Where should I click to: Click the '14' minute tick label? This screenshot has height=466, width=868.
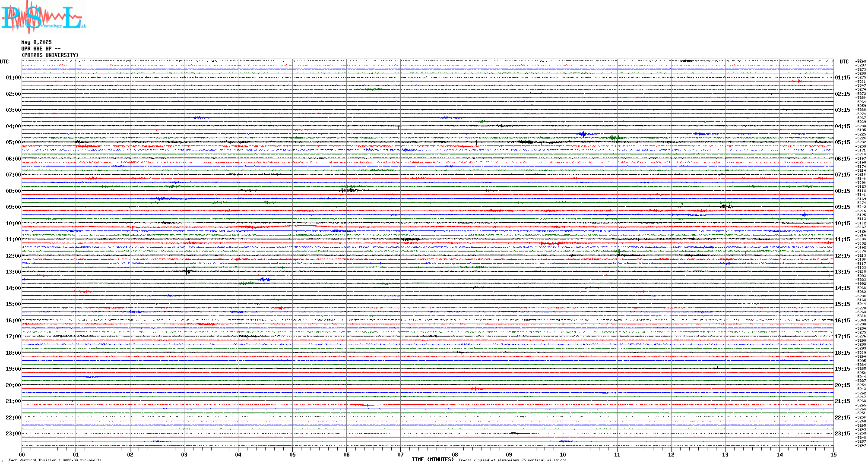click(x=779, y=454)
